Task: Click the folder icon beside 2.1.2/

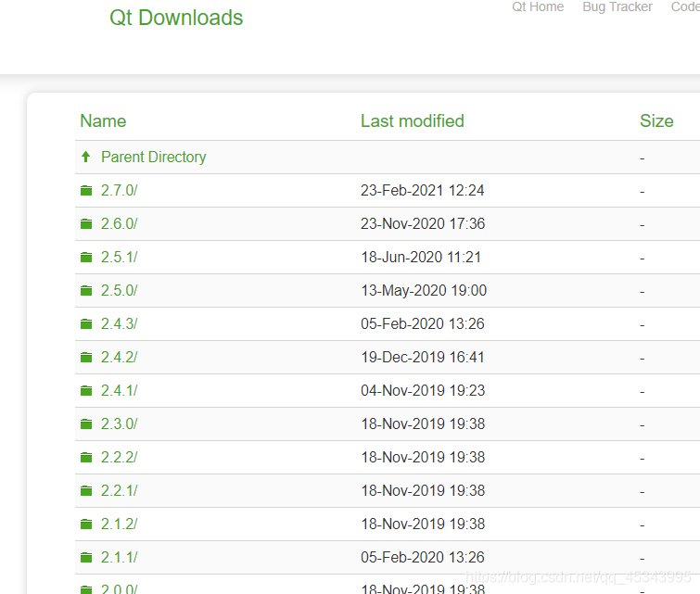Action: [86, 524]
